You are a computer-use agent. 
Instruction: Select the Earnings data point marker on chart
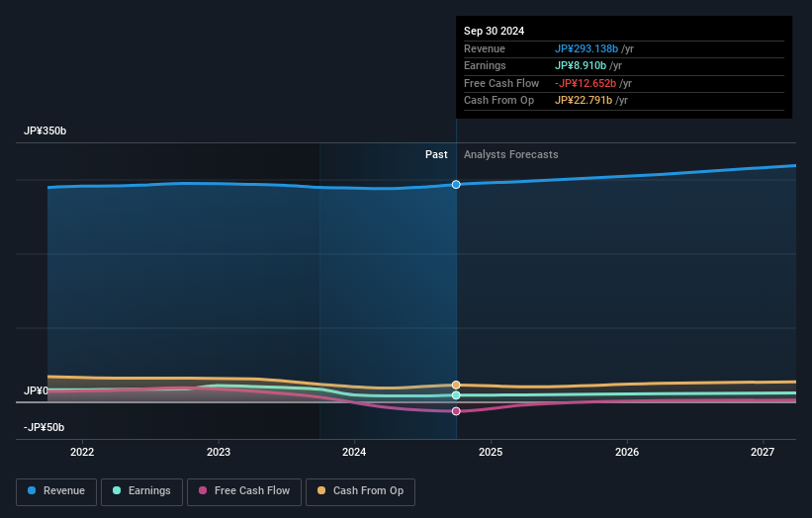[x=456, y=395]
